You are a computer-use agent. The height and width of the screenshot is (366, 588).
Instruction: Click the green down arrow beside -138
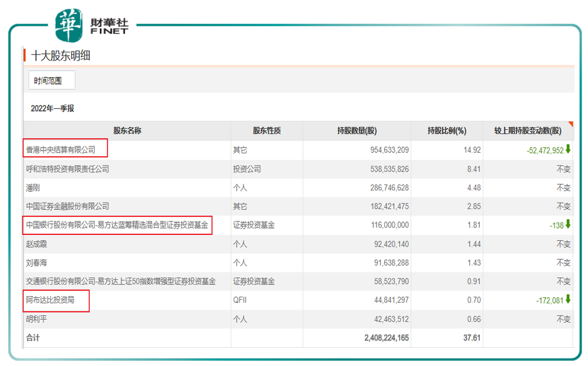point(568,224)
